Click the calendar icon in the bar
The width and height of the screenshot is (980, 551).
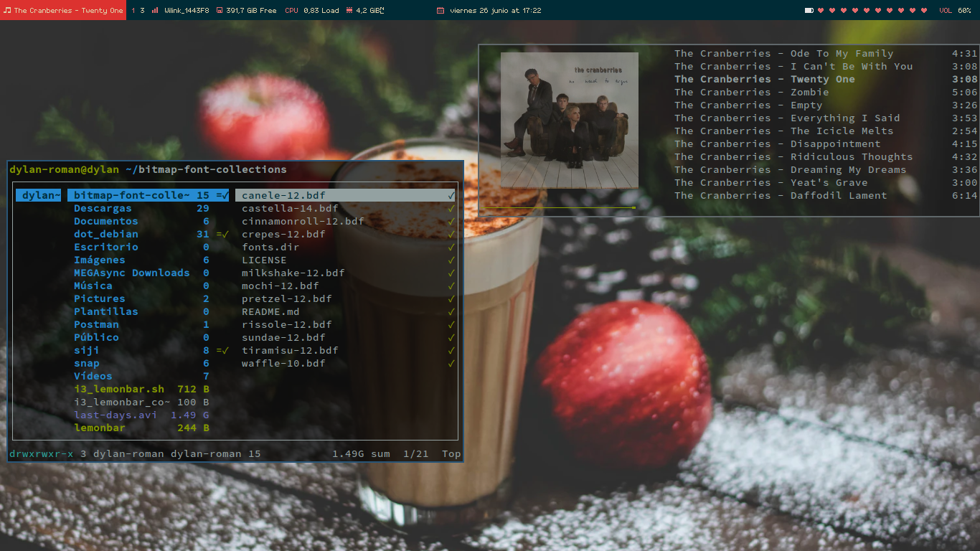pyautogui.click(x=440, y=11)
